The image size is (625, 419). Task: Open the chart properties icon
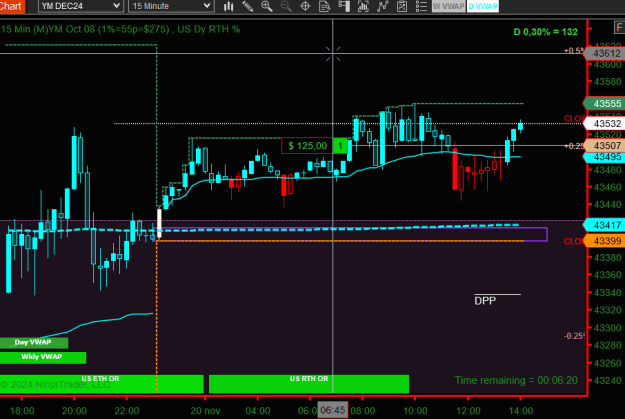point(402,6)
